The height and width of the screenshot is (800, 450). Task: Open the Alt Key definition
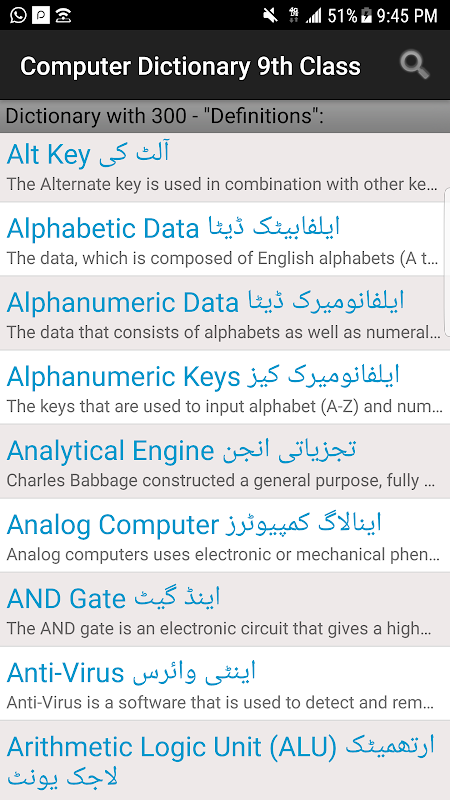coord(225,167)
